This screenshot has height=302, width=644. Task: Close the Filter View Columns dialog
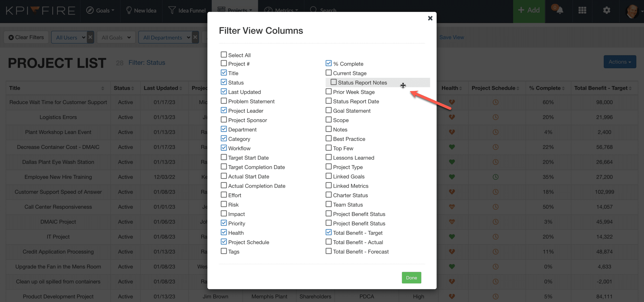click(x=430, y=18)
